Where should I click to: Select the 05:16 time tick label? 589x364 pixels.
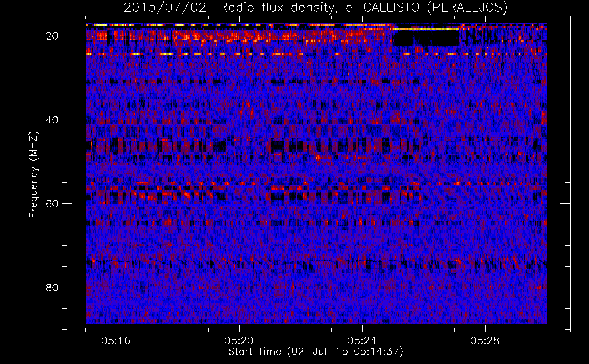tap(116, 341)
